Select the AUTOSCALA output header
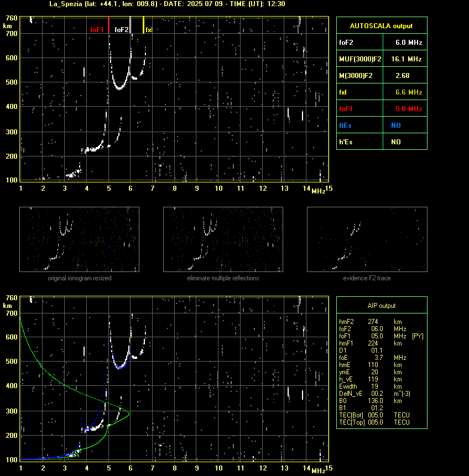 [x=382, y=26]
